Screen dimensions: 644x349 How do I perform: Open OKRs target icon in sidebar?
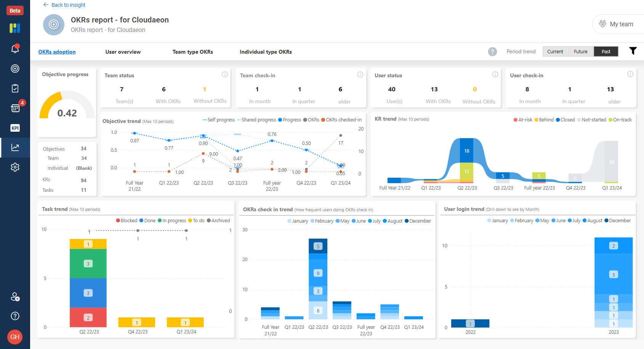pyautogui.click(x=15, y=69)
